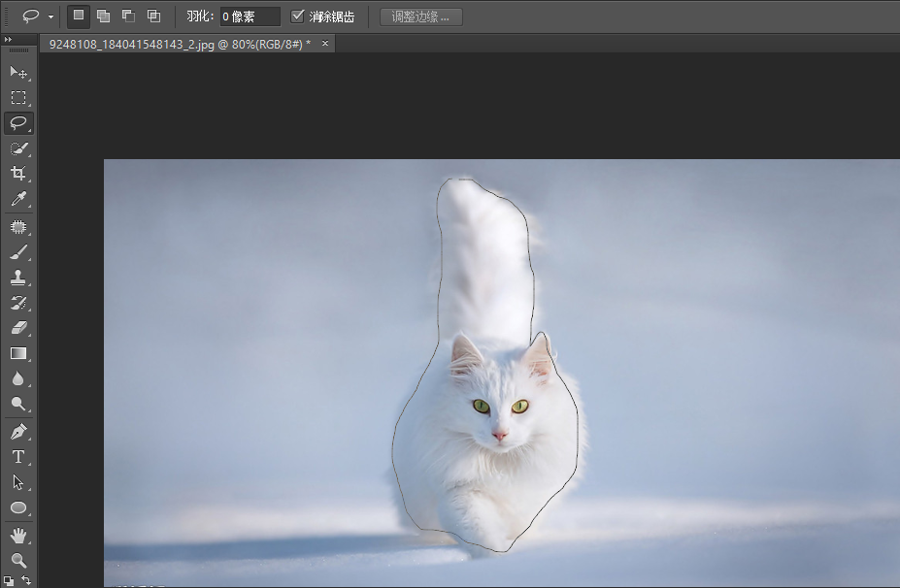This screenshot has width=900, height=588.
Task: Select the Pen tool
Action: pyautogui.click(x=18, y=432)
